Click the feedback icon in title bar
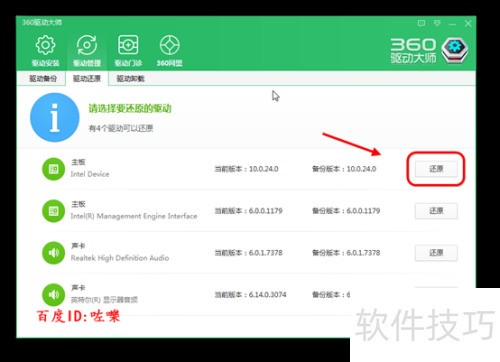 tap(421, 23)
